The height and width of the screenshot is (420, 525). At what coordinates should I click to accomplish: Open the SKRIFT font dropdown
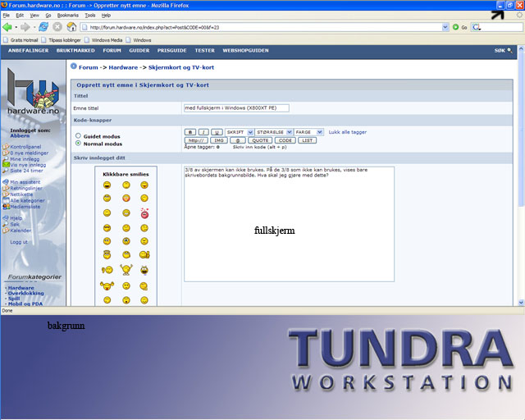tap(240, 132)
